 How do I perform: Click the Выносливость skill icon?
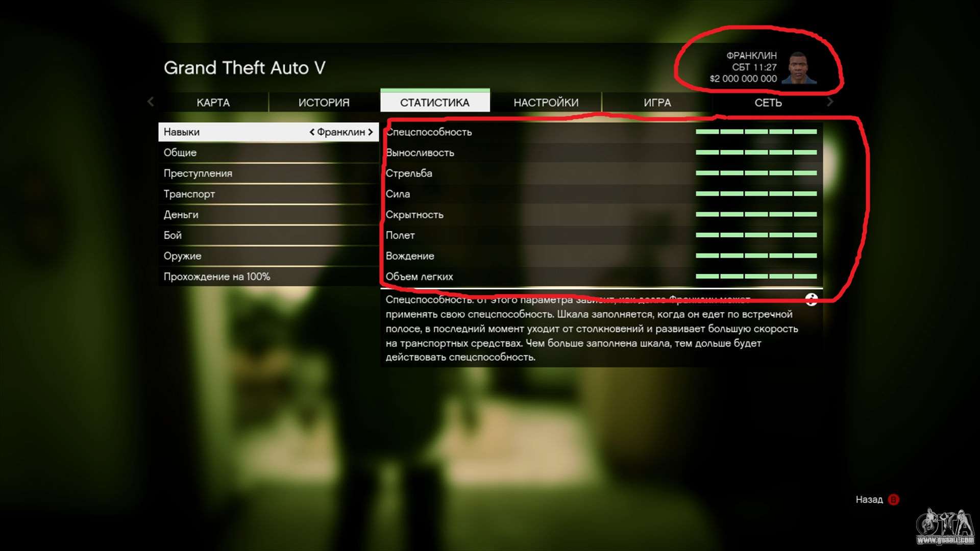click(x=420, y=152)
